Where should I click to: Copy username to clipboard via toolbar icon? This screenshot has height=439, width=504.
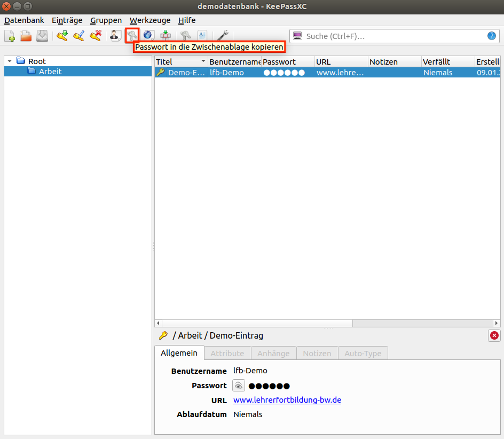click(115, 36)
